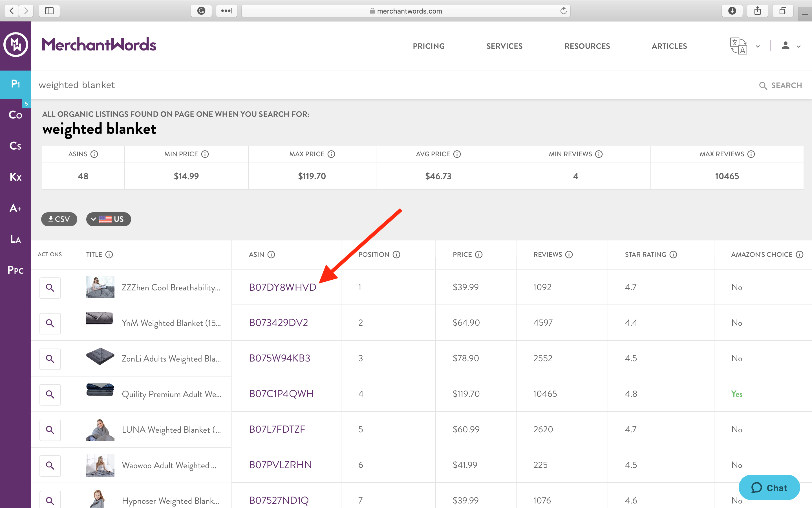812x508 pixels.
Task: Click Waowoo Adult Weighted title text
Action: [169, 465]
